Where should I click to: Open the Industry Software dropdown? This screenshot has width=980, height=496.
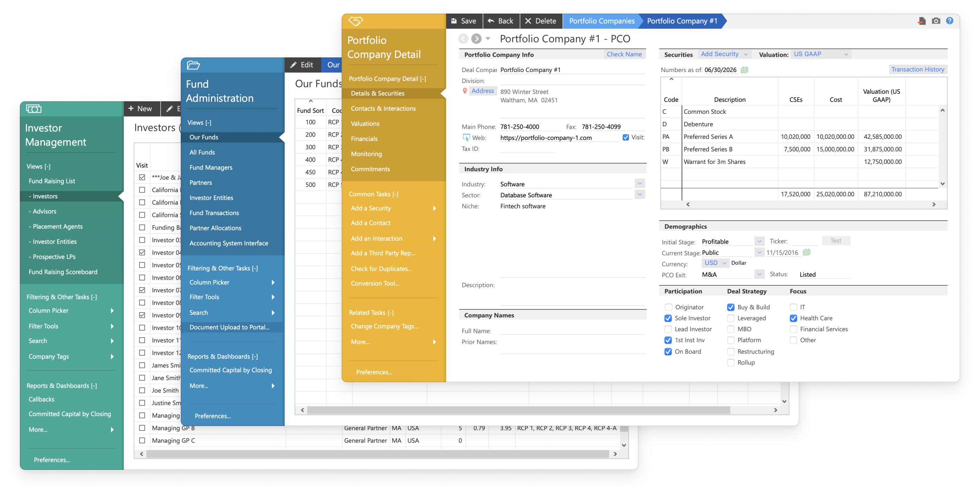640,183
